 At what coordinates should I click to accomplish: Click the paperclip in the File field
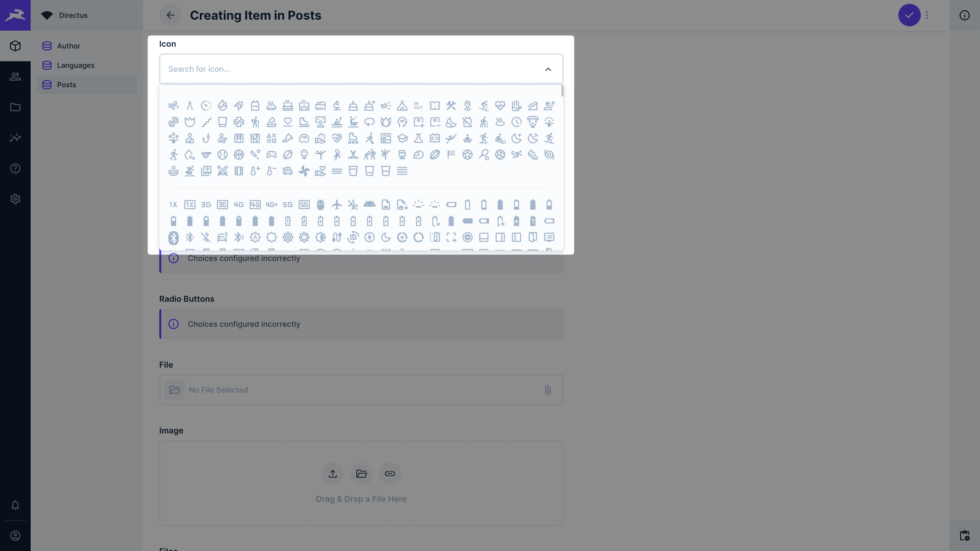pos(548,390)
